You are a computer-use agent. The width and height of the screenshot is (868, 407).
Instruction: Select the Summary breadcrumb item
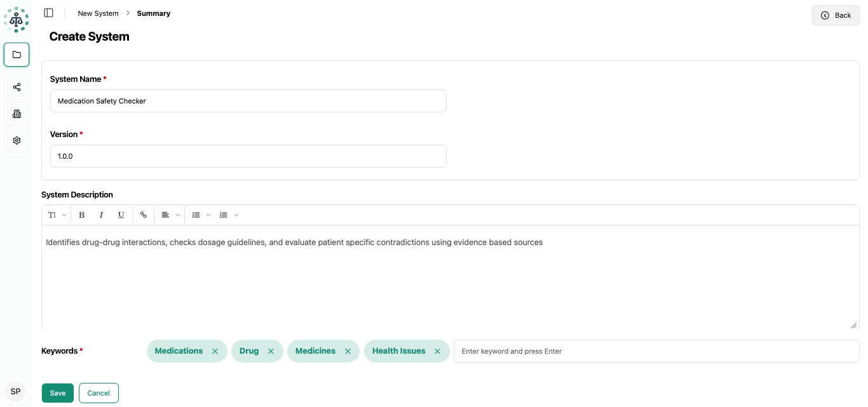click(154, 13)
